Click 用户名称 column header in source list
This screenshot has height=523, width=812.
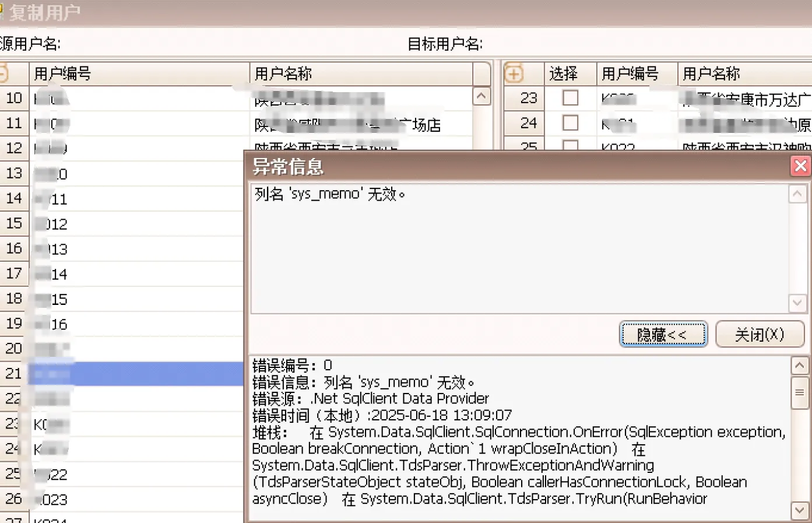(361, 74)
